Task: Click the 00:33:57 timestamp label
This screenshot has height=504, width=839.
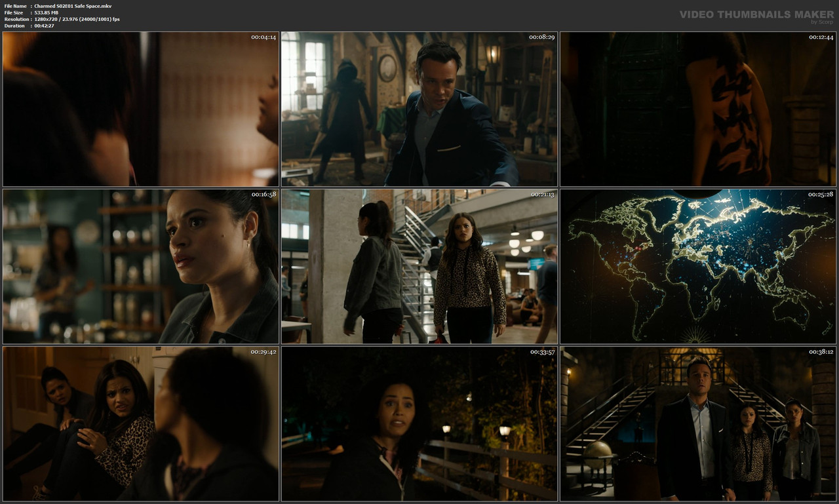Action: pos(542,352)
